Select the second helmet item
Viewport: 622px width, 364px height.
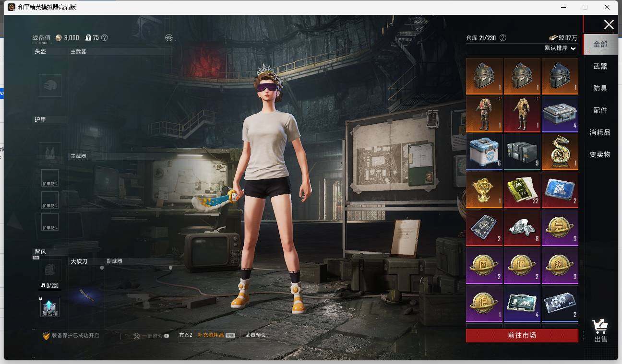pos(522,76)
